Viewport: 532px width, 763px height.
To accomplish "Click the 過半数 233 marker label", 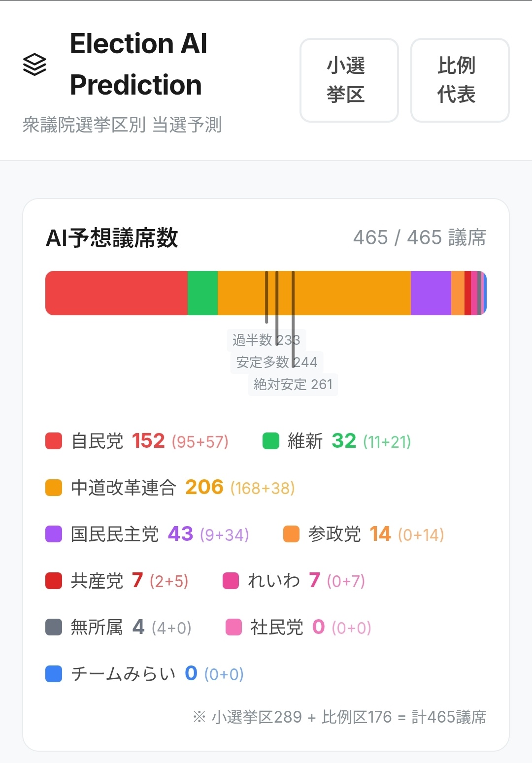I will [x=266, y=340].
